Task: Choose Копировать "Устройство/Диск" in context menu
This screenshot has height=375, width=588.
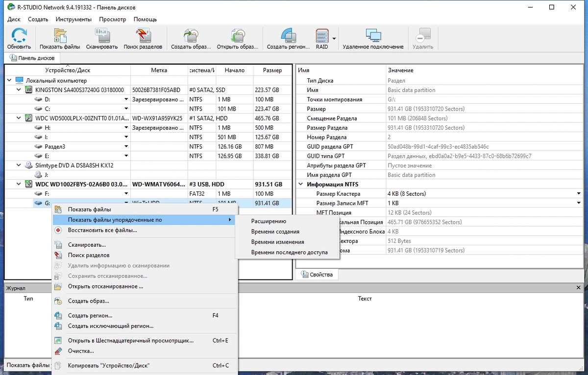Action: (x=145, y=366)
